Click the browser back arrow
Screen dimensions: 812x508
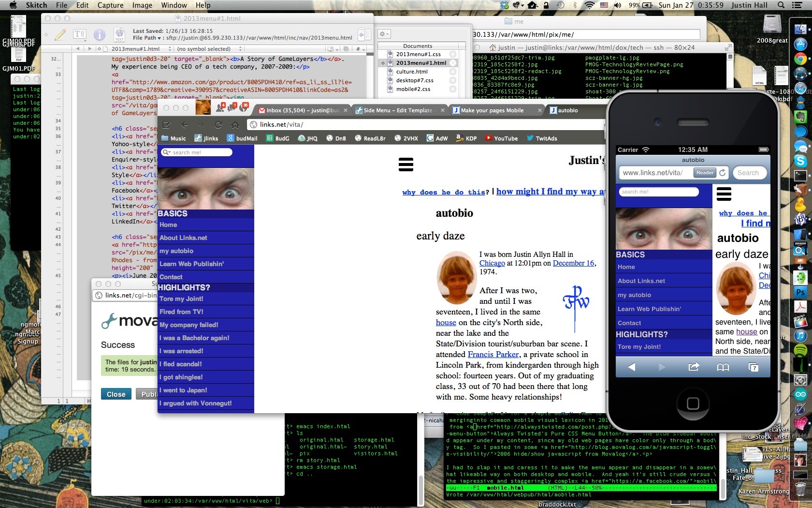(184, 125)
